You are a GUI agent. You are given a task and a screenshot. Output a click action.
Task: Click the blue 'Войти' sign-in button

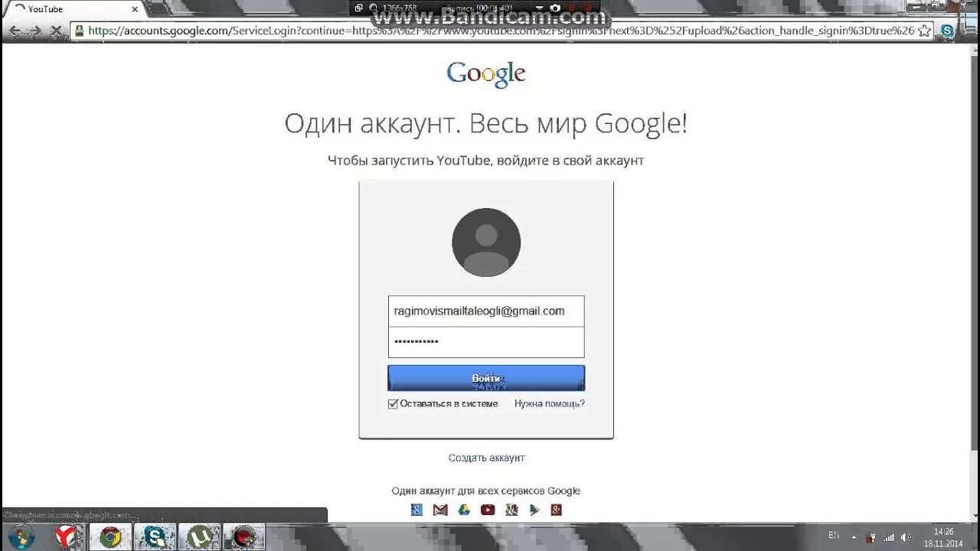pyautogui.click(x=486, y=378)
